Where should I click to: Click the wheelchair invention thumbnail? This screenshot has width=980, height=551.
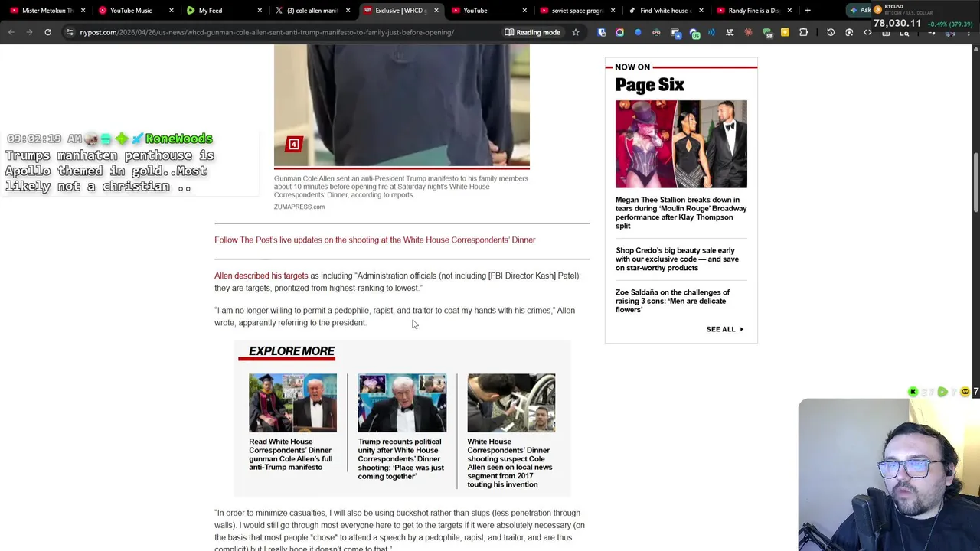[x=511, y=403]
